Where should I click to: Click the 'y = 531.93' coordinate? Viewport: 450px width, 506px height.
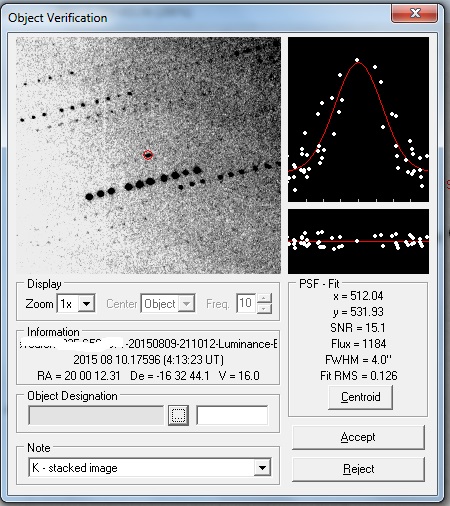(358, 312)
